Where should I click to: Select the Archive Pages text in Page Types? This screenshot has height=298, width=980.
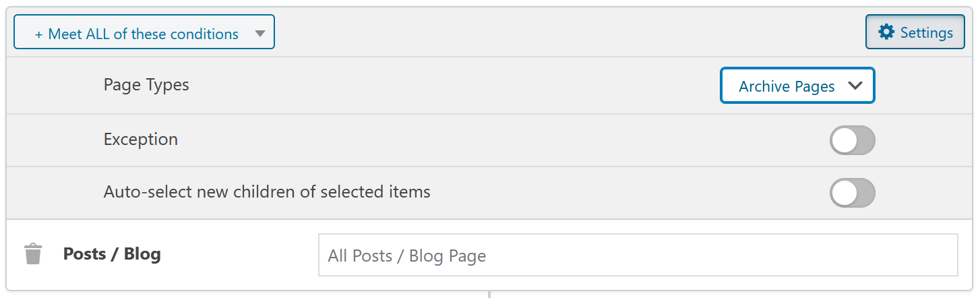point(787,86)
